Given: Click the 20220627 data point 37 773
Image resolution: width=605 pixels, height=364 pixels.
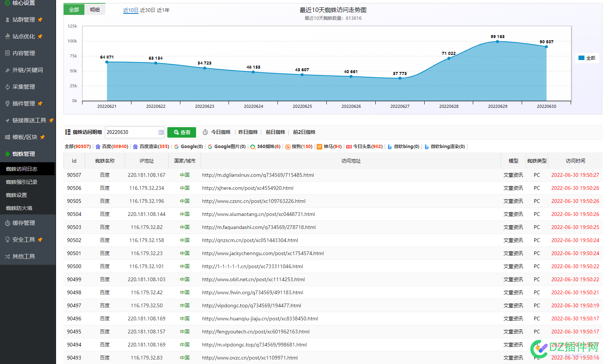Looking at the screenshot, I should pos(400,78).
